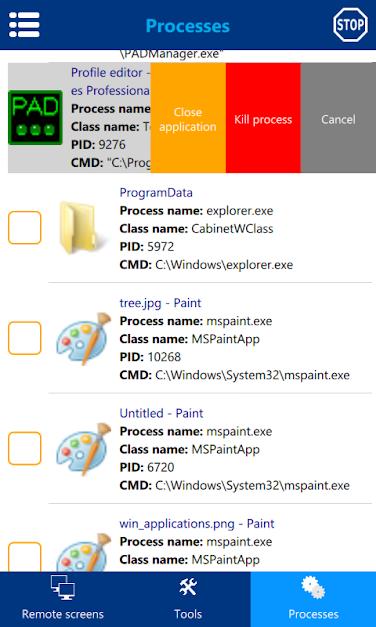Switch to the Tools tab

tap(188, 599)
